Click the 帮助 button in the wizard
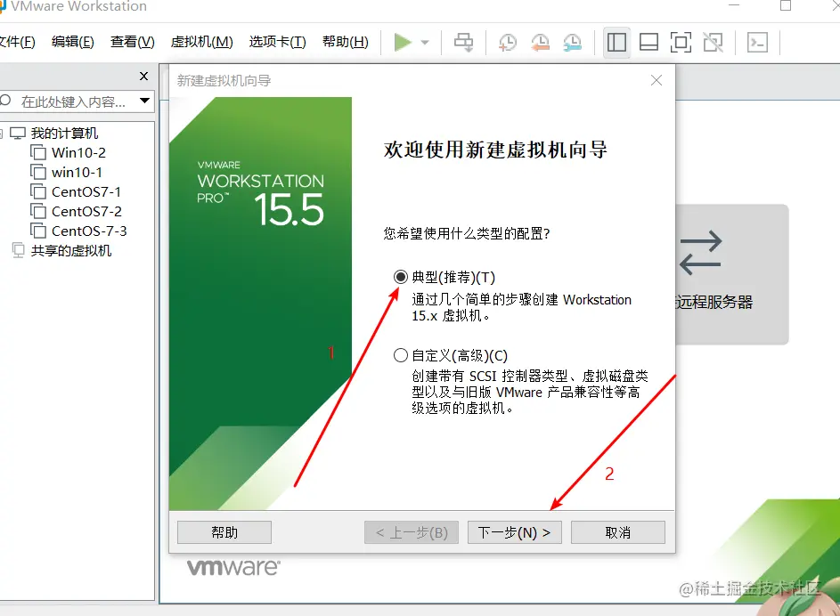The height and width of the screenshot is (616, 840). pyautogui.click(x=224, y=532)
